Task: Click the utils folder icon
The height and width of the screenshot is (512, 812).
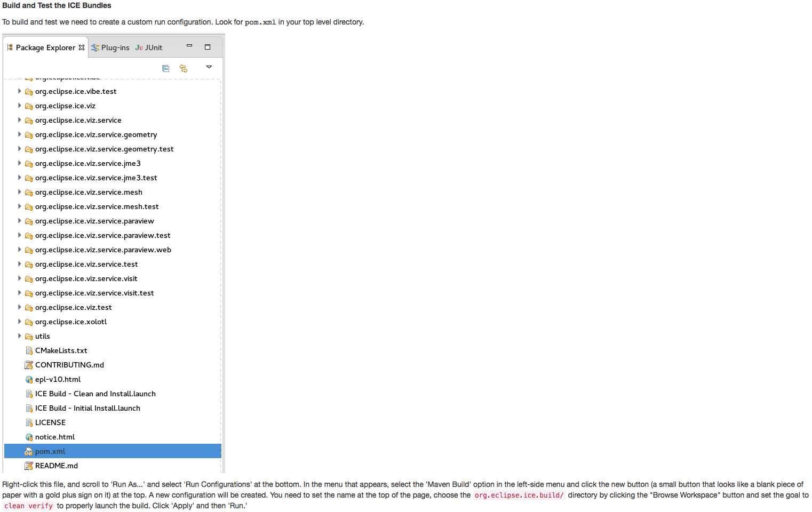Action: click(x=29, y=337)
